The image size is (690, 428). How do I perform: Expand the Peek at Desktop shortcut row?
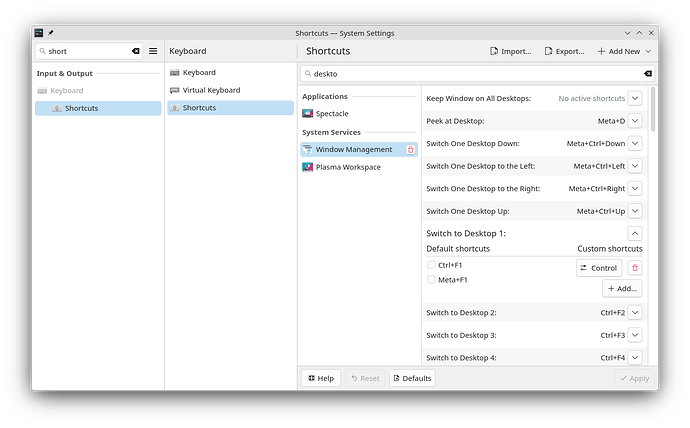(635, 121)
